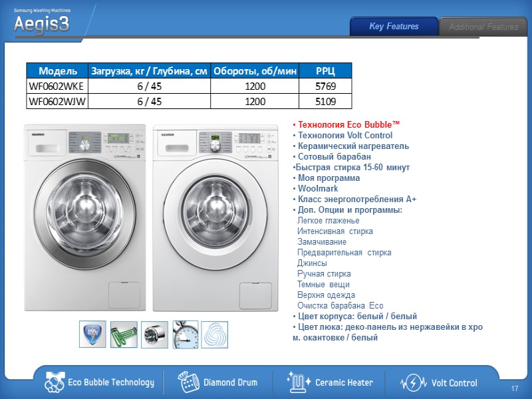Click the Предварительная стирка option

(344, 253)
